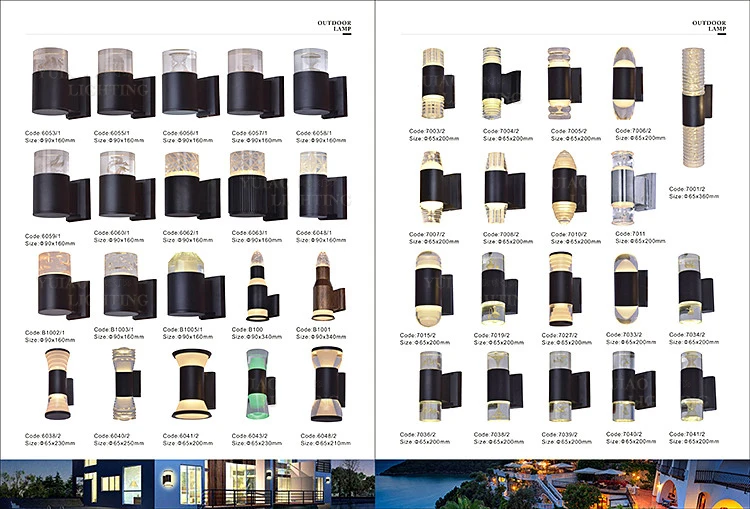
Task: Select the lamp image for Code 6059/1
Action: click(62, 185)
